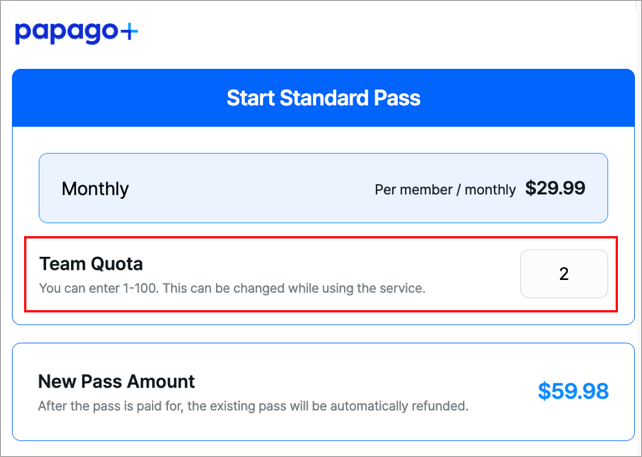Click the $29.99 monthly price

[555, 188]
